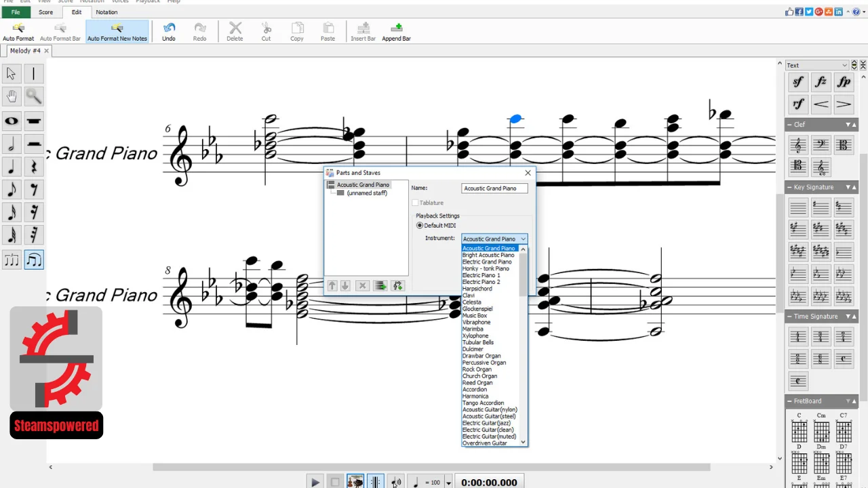Toggle the instruments playback button
The width and height of the screenshot is (868, 488).
[355, 482]
